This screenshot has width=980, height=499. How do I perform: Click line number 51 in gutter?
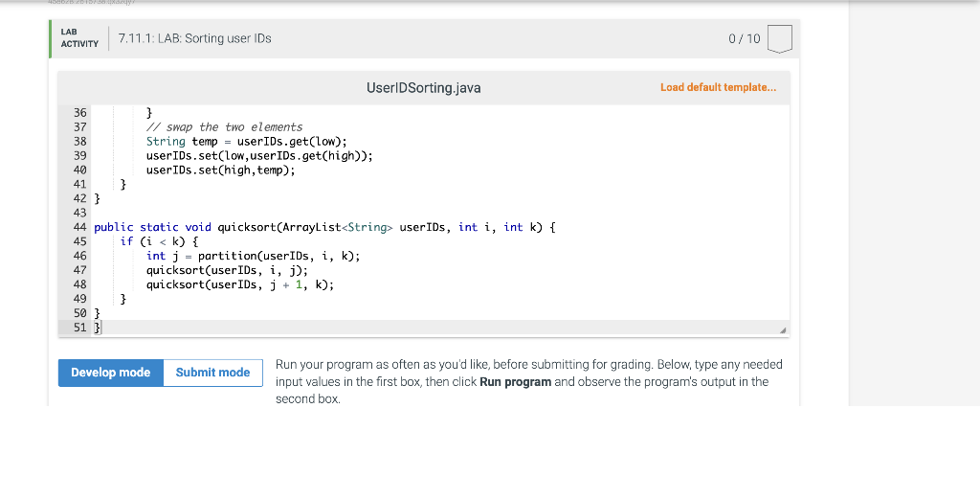click(x=80, y=327)
